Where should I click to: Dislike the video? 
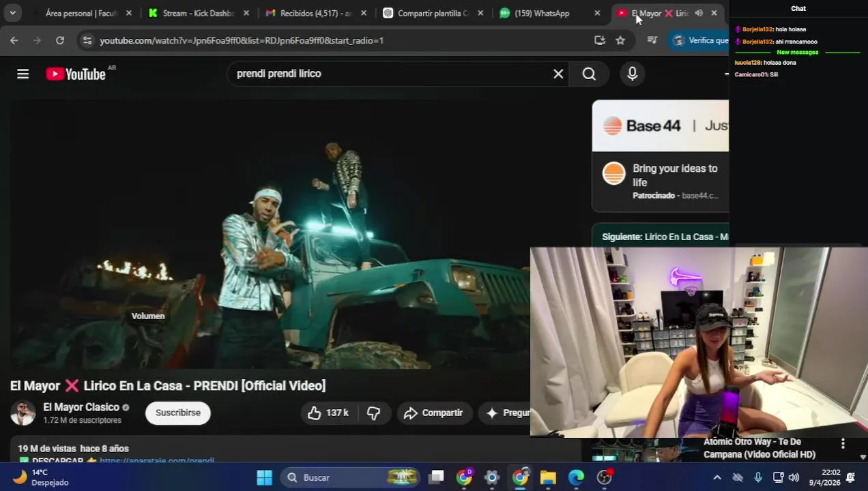point(374,413)
